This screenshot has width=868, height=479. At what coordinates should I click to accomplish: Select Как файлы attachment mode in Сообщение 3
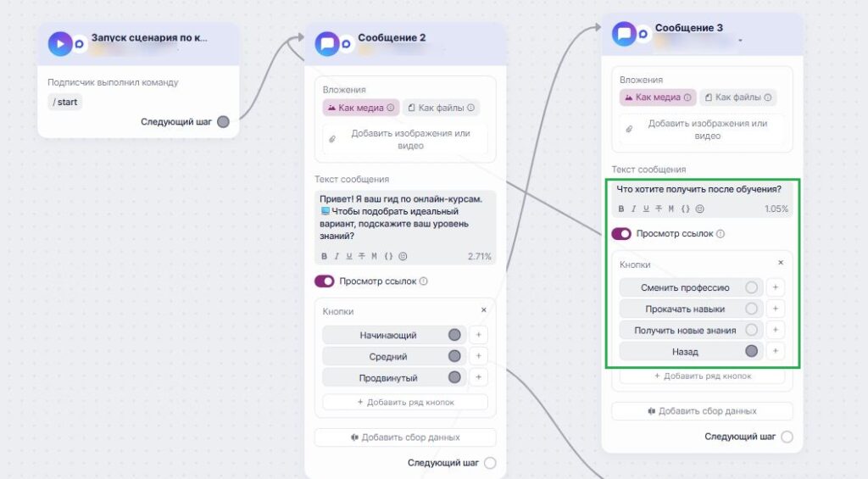pyautogui.click(x=738, y=97)
